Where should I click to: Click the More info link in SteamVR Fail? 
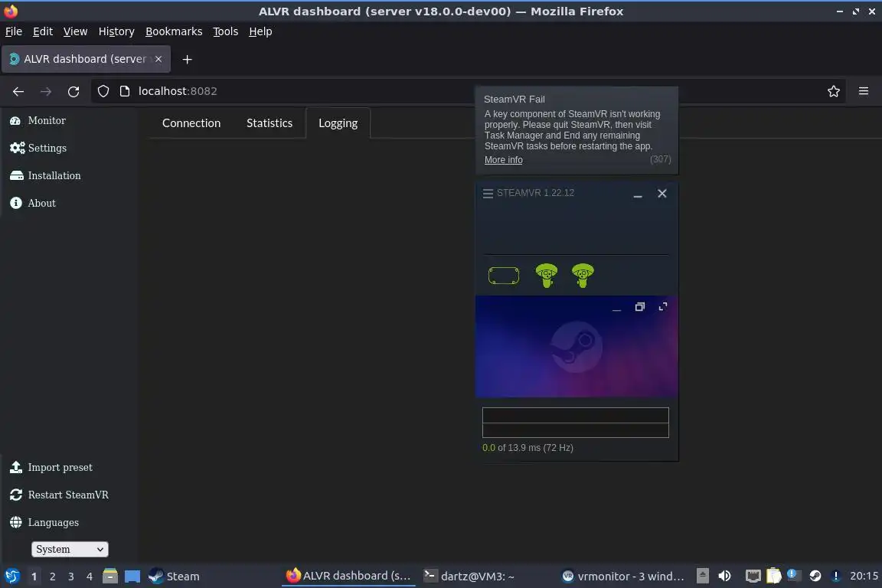[504, 160]
